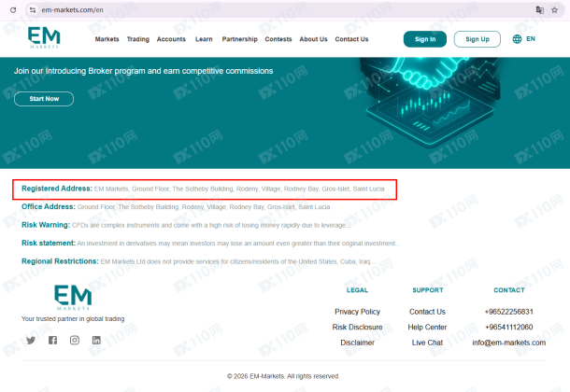The height and width of the screenshot is (392, 570).
Task: Click the browser reload icon
Action: (x=13, y=9)
